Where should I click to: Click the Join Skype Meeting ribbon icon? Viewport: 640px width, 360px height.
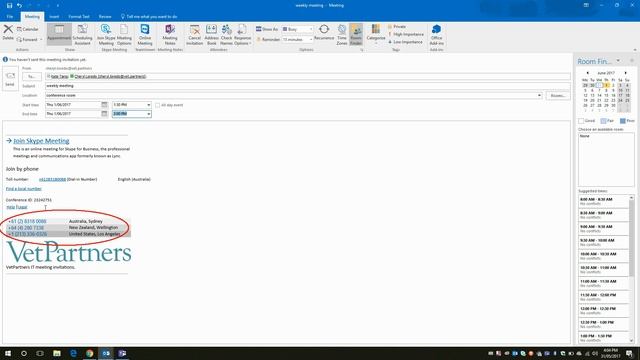point(106,34)
